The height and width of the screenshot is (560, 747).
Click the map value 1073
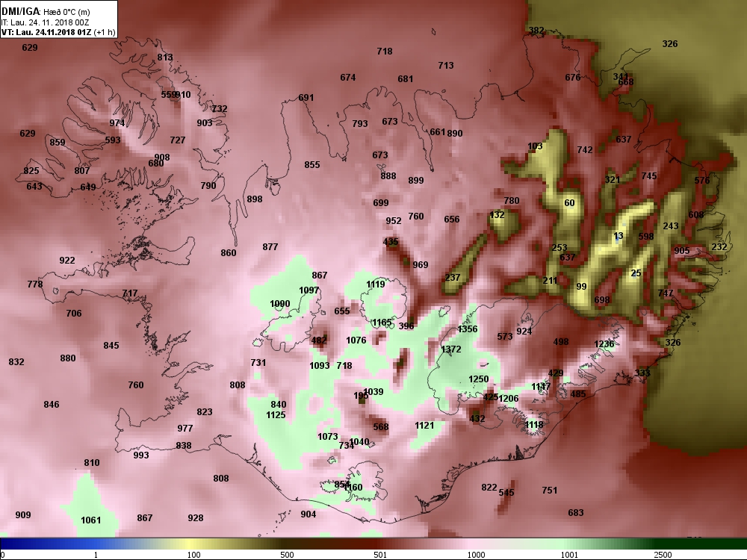pos(328,437)
